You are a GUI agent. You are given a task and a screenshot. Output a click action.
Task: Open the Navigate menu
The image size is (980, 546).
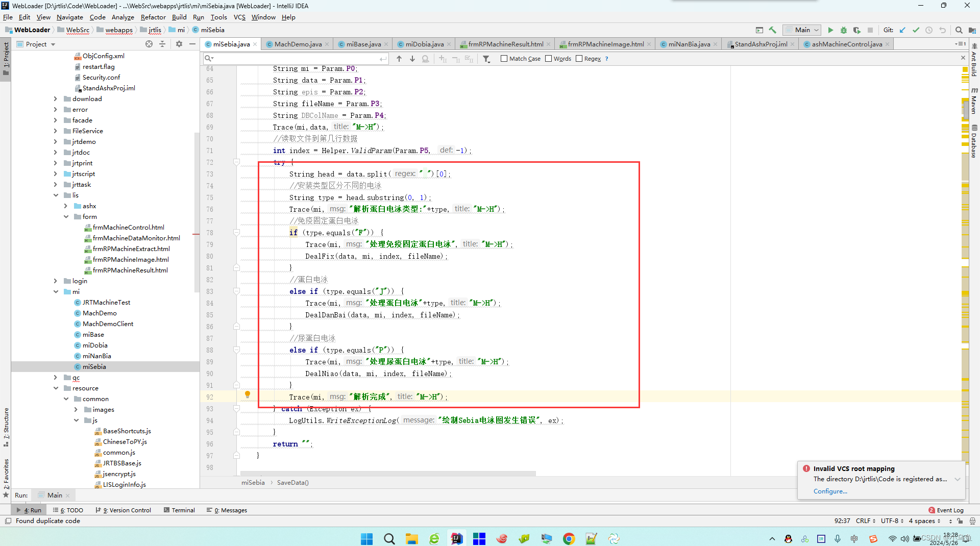click(x=69, y=17)
